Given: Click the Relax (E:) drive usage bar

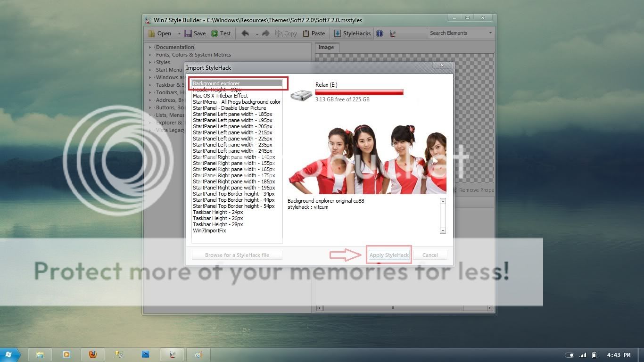Looking at the screenshot, I should coord(359,92).
